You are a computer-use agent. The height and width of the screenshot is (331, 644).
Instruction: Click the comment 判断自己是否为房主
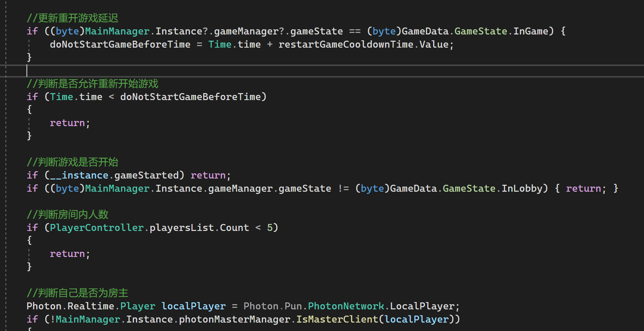tap(77, 293)
